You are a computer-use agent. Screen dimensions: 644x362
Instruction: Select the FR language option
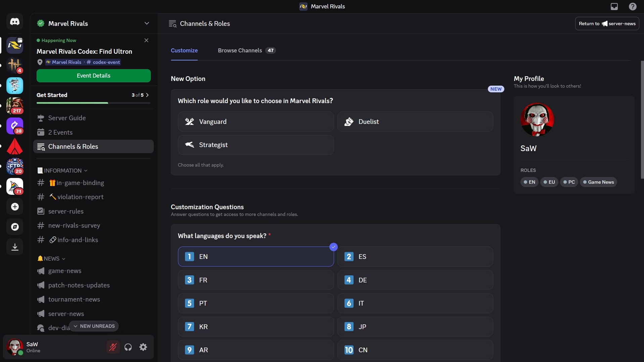coord(256,280)
